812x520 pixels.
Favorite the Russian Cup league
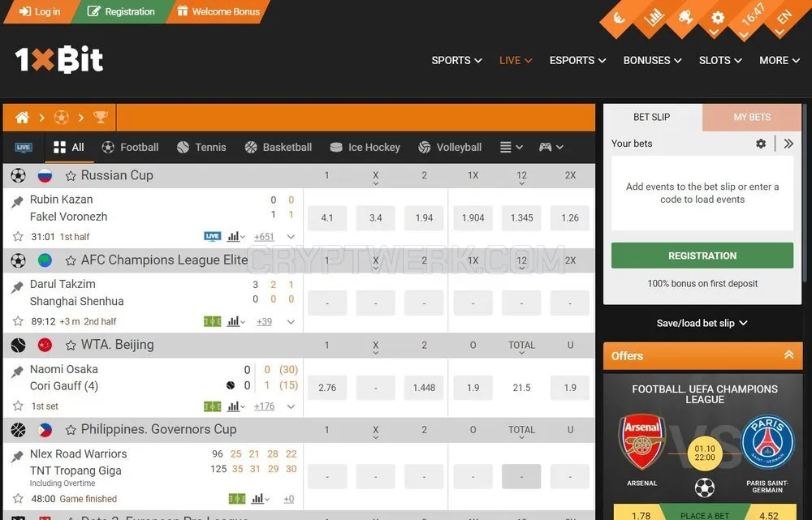(x=71, y=176)
